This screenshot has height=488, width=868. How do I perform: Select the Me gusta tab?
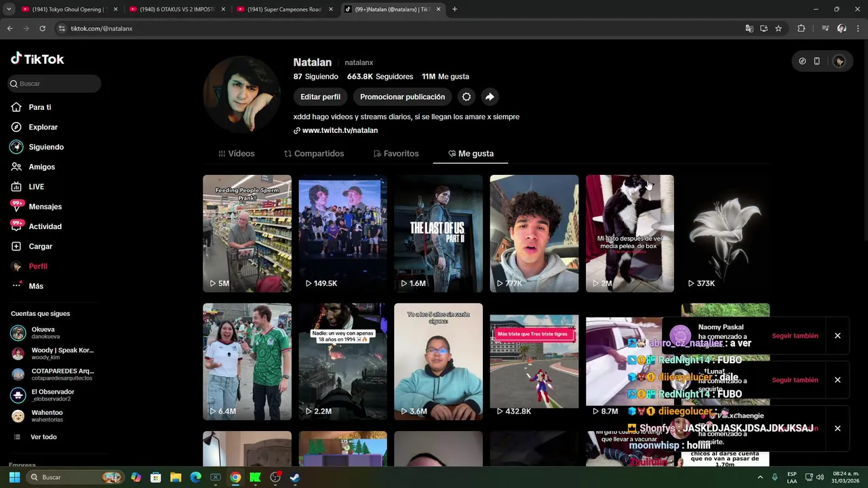coord(471,154)
